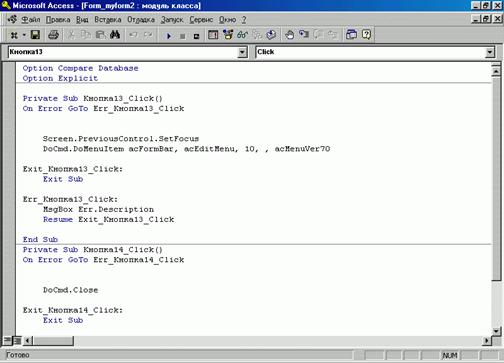The width and height of the screenshot is (504, 363).
Task: Open the Отладка menu
Action: point(141,20)
